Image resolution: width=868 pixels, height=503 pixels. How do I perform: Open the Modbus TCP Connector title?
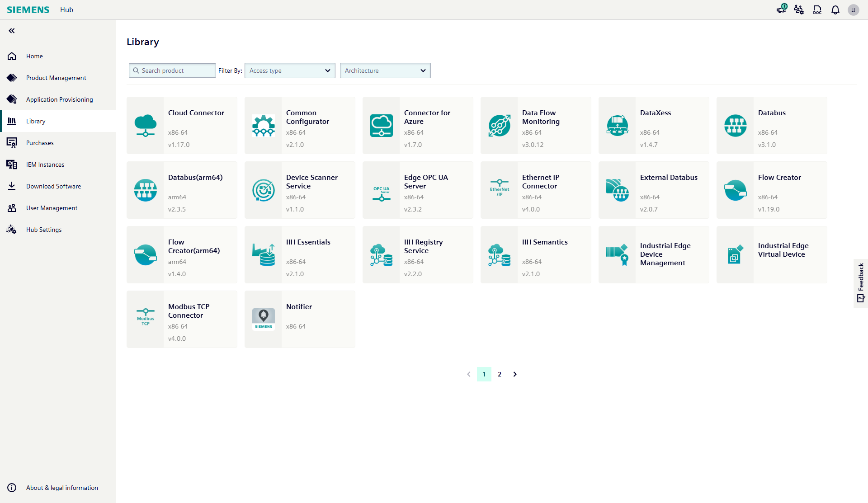pos(189,311)
